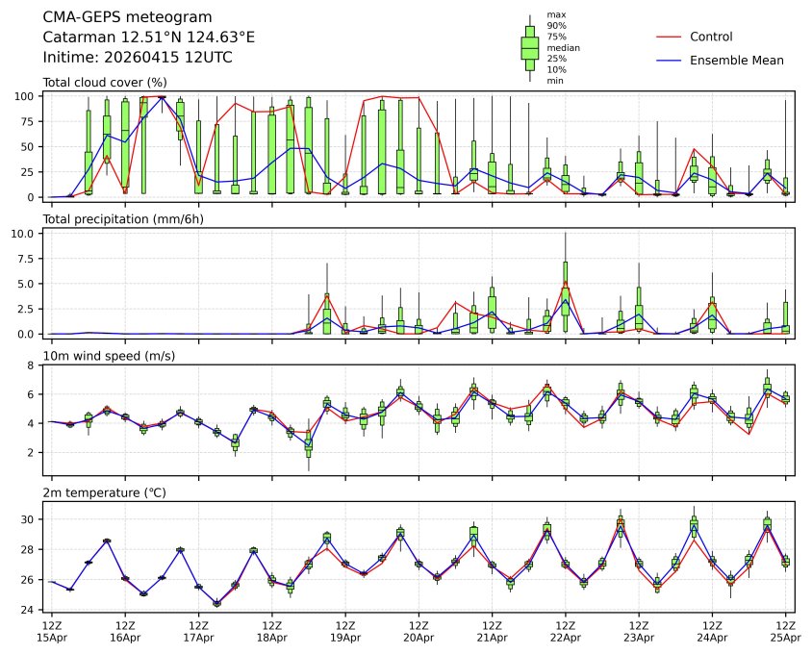Select the 10m wind speed (m/s) heading
812x654 pixels.
pos(111,356)
